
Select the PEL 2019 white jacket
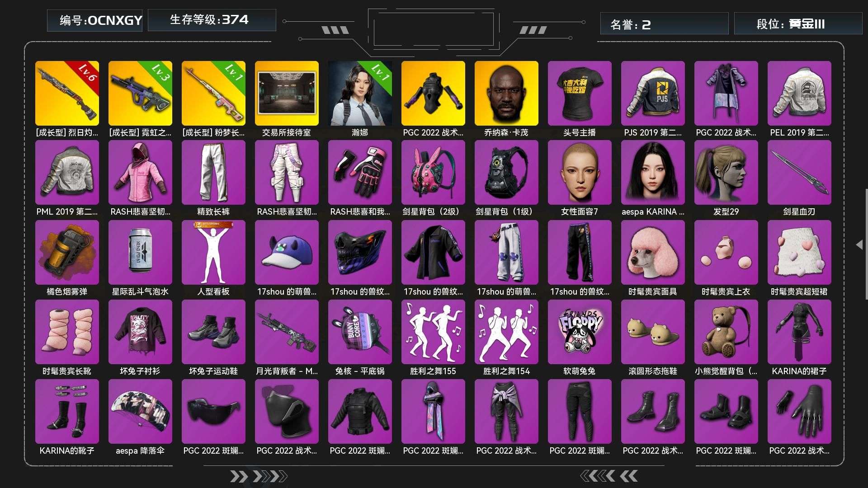pos(799,93)
